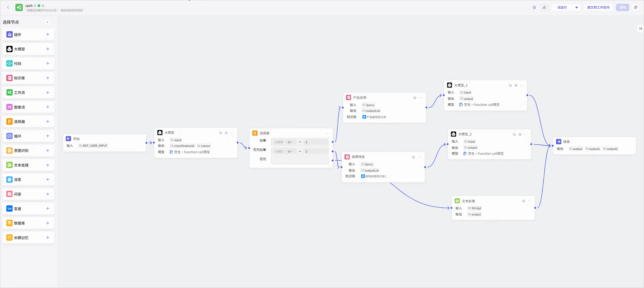Run the 大模型 node alone
644x288 pixels.
[x=226, y=133]
